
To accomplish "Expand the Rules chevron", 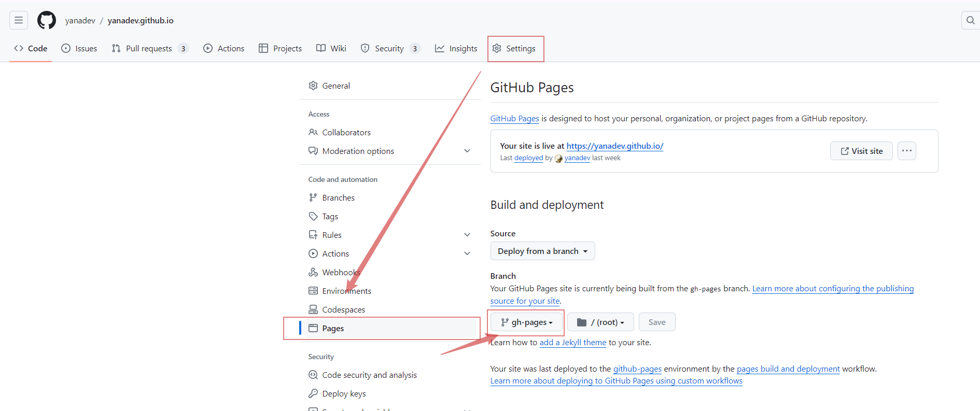I will tap(467, 235).
